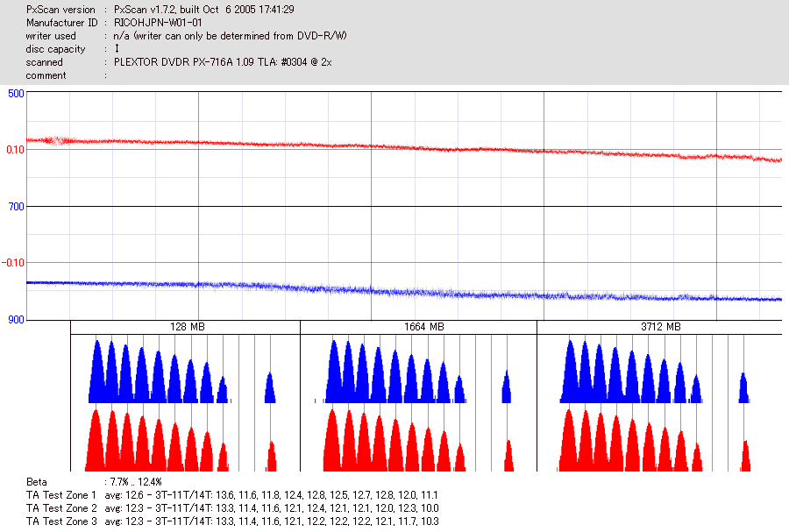Image resolution: width=789 pixels, height=532 pixels.
Task: Click the isolated blue 14T peak in 128 MB zone
Action: 270,387
